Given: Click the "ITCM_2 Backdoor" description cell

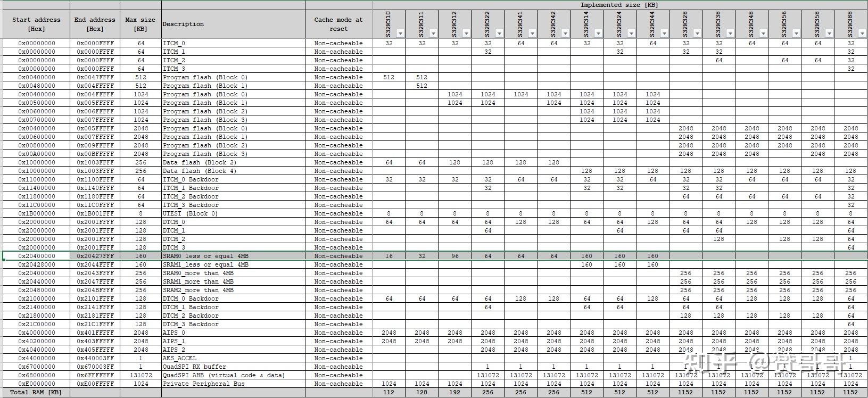Looking at the screenshot, I should [x=233, y=196].
